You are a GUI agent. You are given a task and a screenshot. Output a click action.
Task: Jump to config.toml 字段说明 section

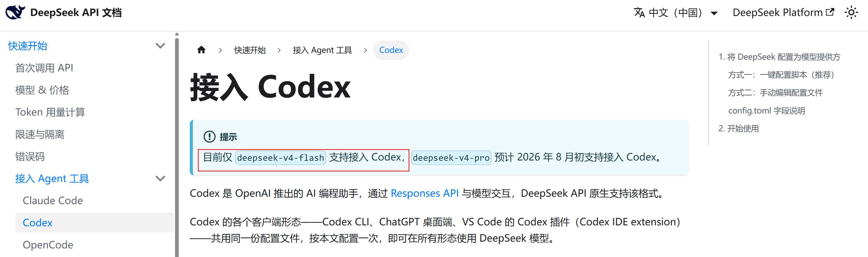(x=767, y=111)
